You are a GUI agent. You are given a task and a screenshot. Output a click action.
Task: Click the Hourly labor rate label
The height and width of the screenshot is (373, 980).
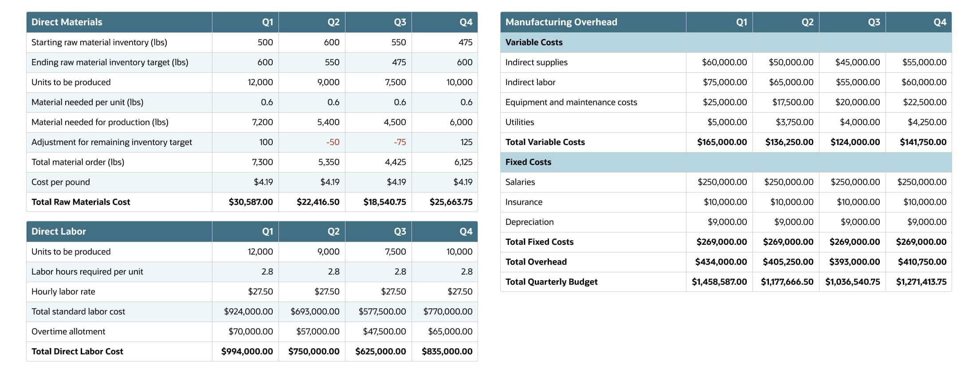coord(63,292)
